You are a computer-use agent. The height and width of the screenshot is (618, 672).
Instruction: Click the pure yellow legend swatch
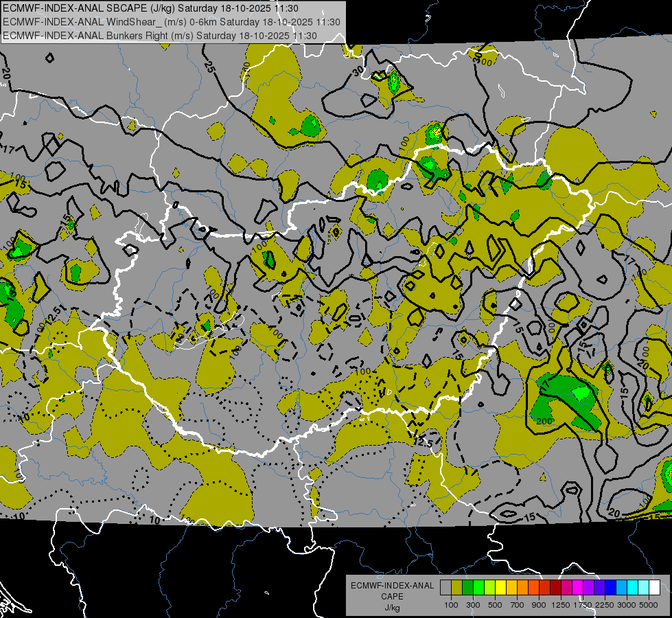coord(500,587)
